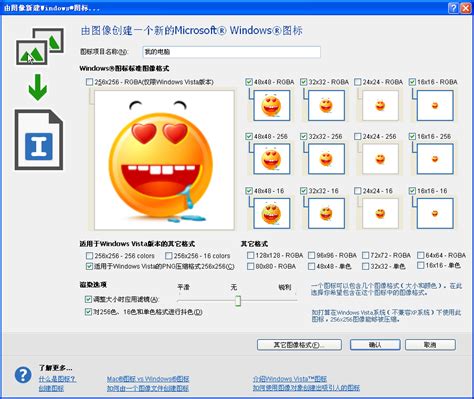The width and height of the screenshot is (474, 399).
Task: Click the 其它图像格式 button
Action: tap(299, 345)
